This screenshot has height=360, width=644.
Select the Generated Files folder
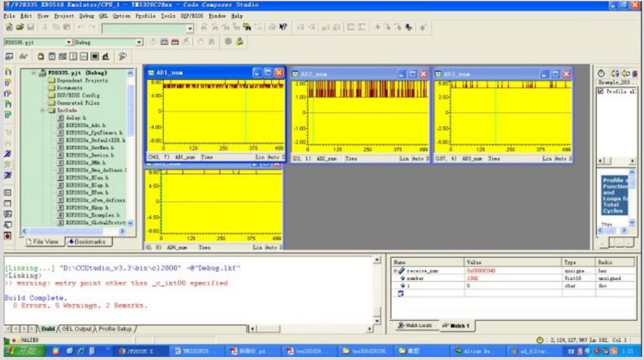pyautogui.click(x=74, y=103)
